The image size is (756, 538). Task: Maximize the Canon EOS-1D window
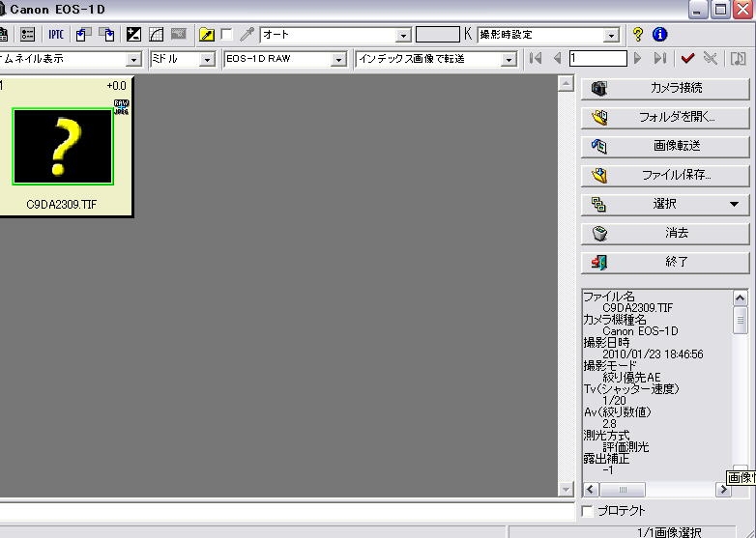(721, 9)
